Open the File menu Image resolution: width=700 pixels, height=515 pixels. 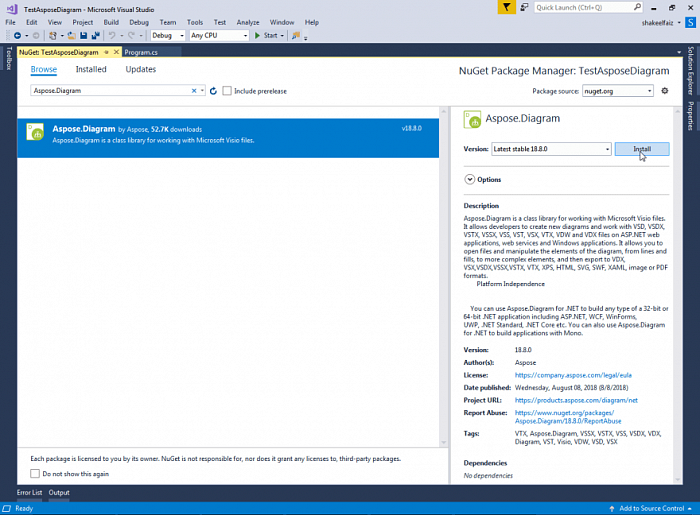point(10,22)
